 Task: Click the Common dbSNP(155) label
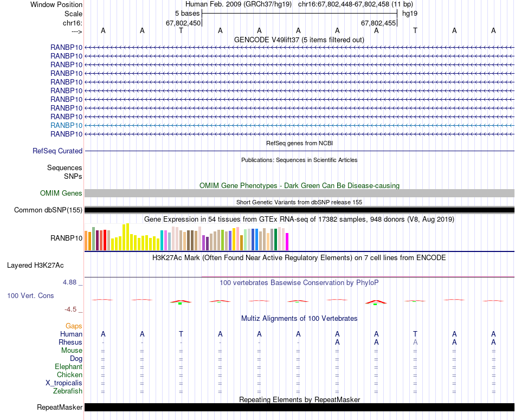[48, 210]
